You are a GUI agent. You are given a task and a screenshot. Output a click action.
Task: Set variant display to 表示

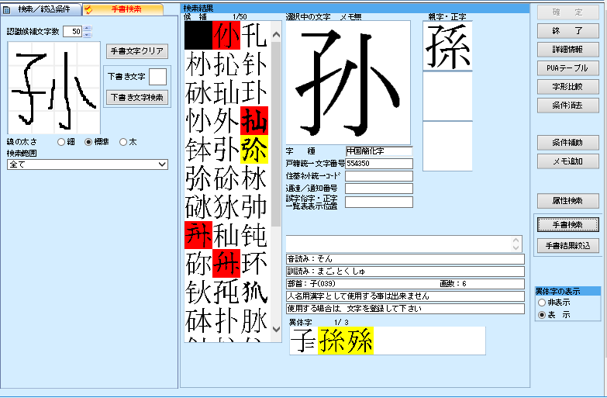tap(542, 315)
